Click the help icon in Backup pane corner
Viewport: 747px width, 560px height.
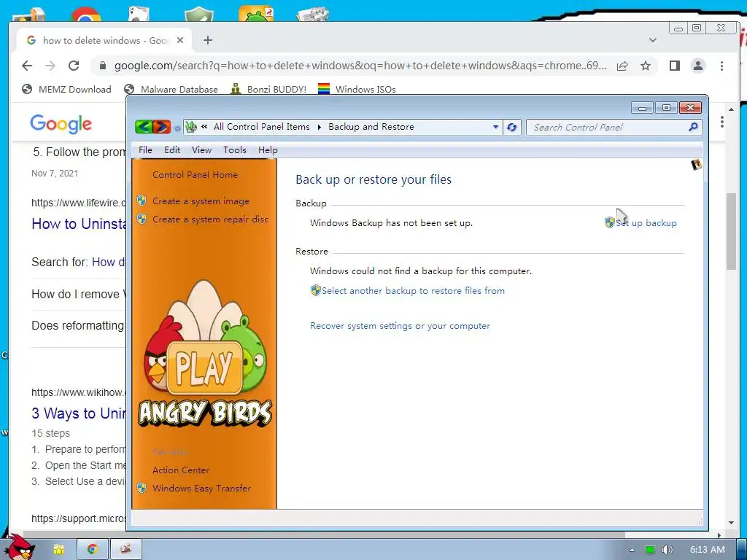pyautogui.click(x=696, y=165)
